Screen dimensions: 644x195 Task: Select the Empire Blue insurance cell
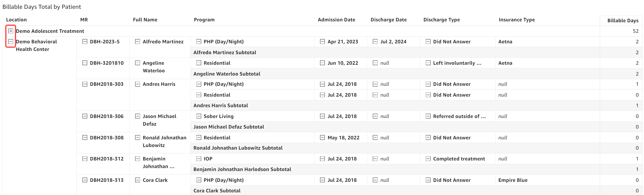point(513,180)
